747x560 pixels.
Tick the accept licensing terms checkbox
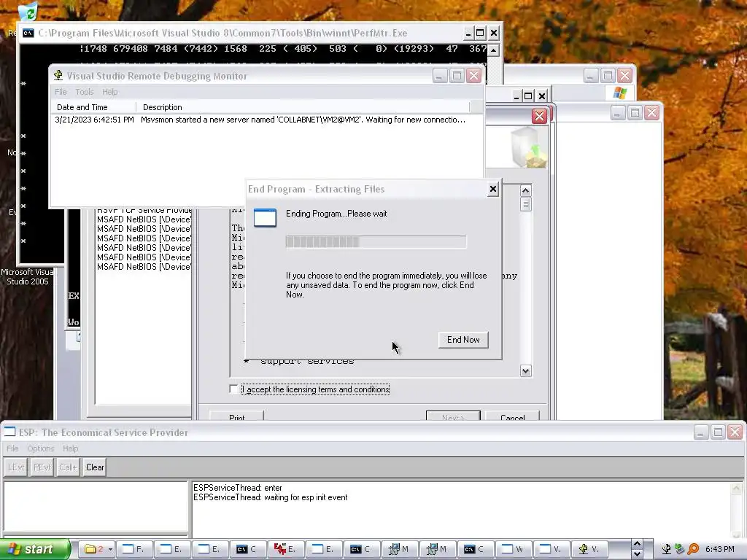click(x=233, y=389)
